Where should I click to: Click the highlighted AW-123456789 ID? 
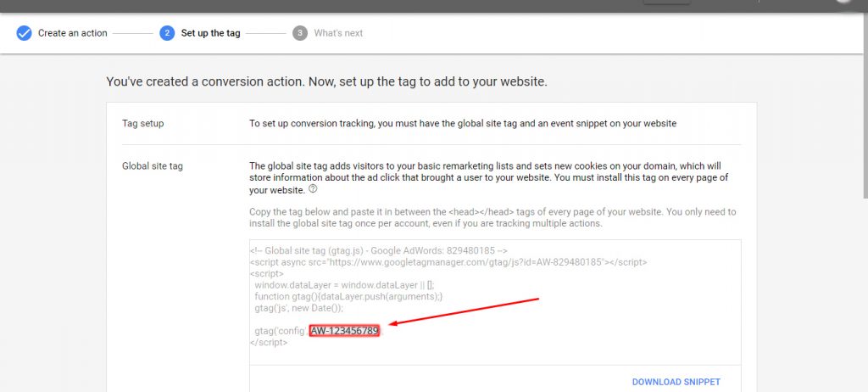point(344,331)
